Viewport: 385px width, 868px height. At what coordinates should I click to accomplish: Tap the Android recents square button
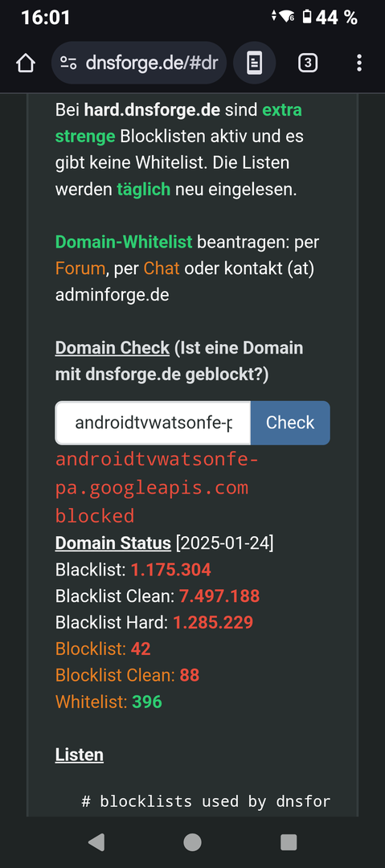coord(289,842)
